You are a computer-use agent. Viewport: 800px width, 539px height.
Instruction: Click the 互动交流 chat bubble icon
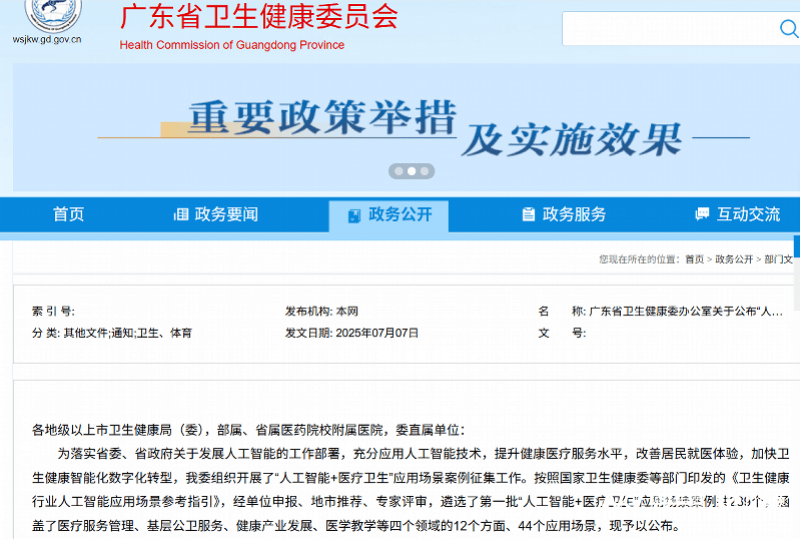tap(702, 215)
